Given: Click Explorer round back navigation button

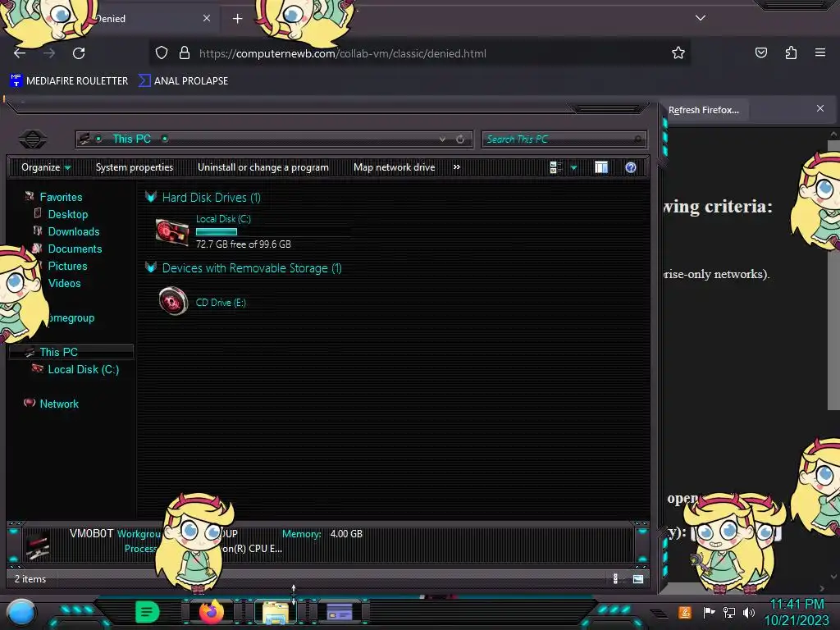Looking at the screenshot, I should click(x=33, y=139).
